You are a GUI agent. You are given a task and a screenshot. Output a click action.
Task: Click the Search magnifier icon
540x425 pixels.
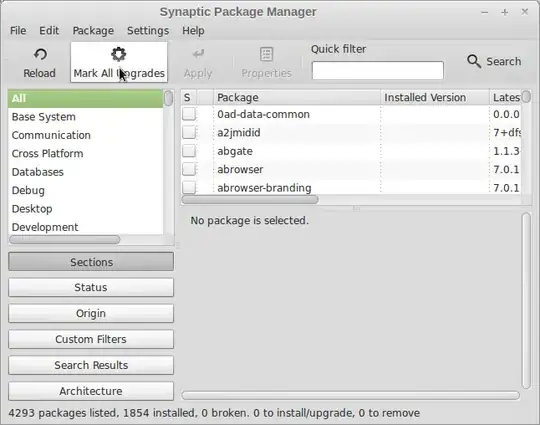click(474, 61)
